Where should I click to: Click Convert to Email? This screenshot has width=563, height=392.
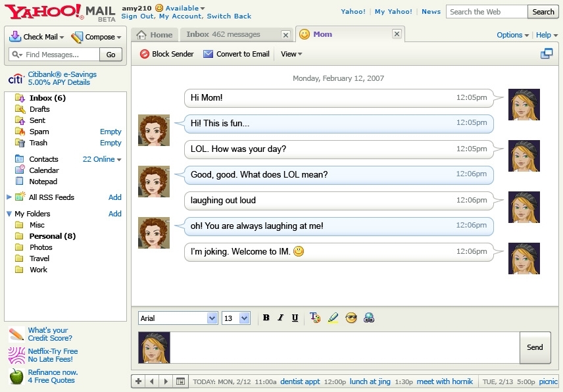click(236, 54)
